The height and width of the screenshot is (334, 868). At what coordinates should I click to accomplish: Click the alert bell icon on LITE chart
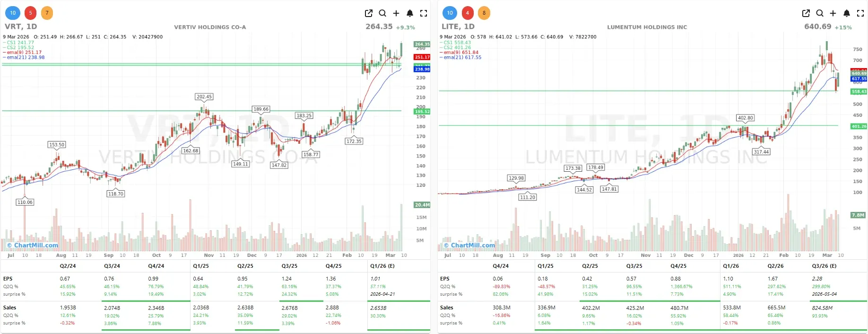[847, 13]
